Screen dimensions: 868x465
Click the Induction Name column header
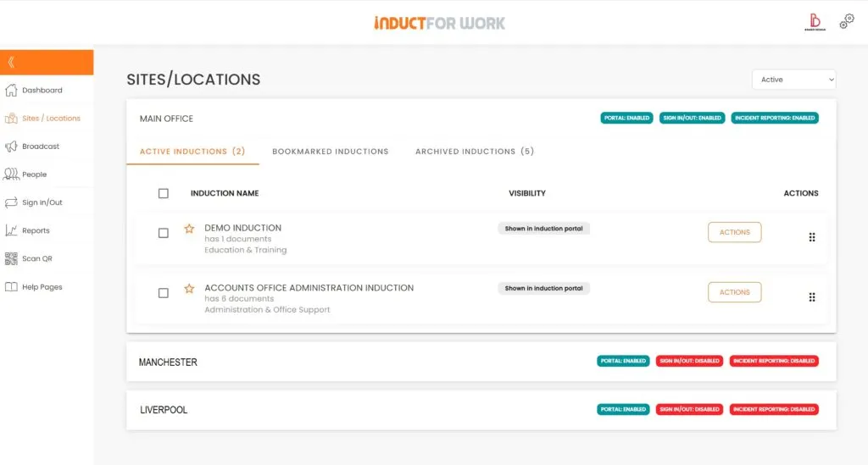click(225, 193)
